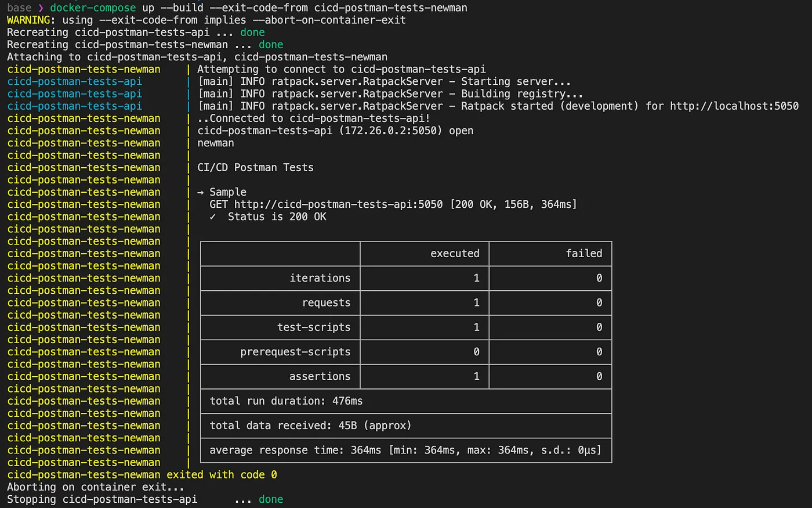Click the check mark beside Status is 200 OK
Screen dimensions: 812x508
pos(213,217)
